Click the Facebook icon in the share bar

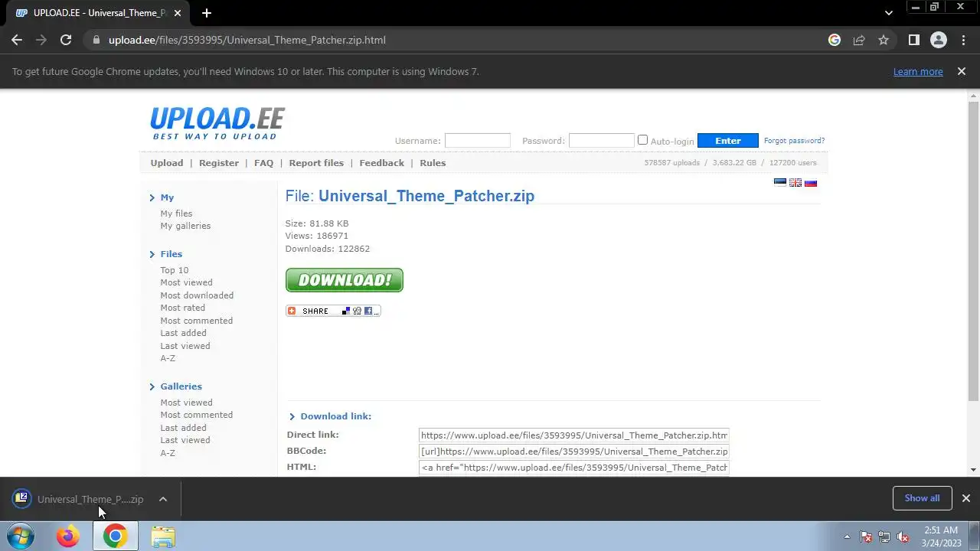click(368, 311)
